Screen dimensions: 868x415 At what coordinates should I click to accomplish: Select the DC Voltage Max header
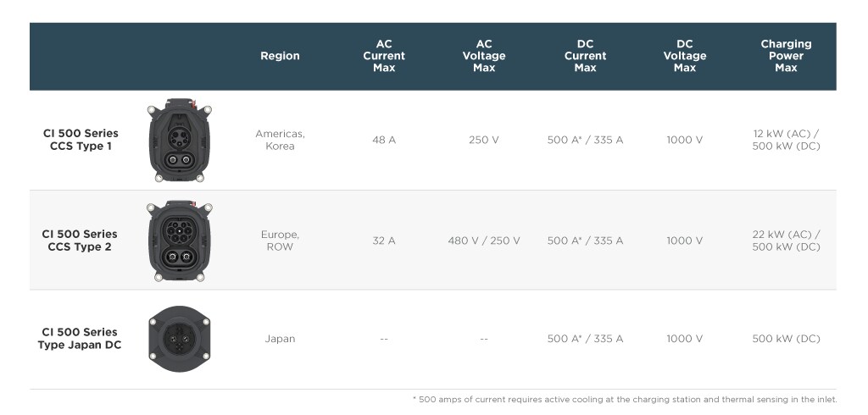coord(684,56)
